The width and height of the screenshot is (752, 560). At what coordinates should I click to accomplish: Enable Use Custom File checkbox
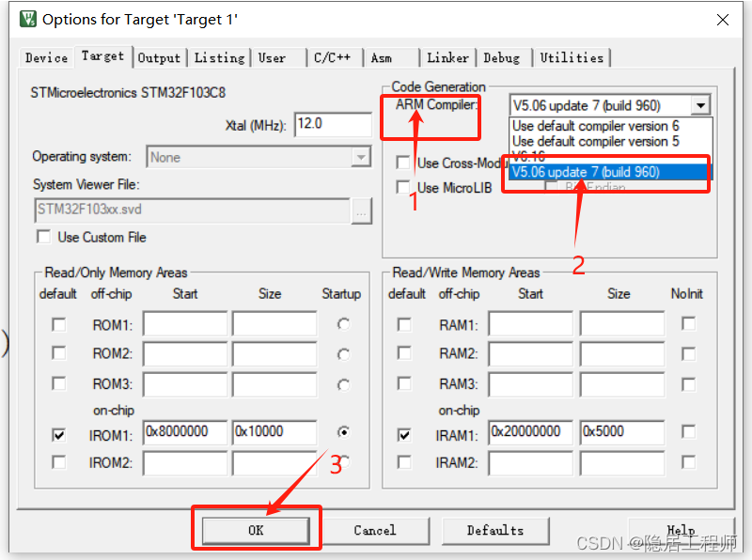(43, 237)
